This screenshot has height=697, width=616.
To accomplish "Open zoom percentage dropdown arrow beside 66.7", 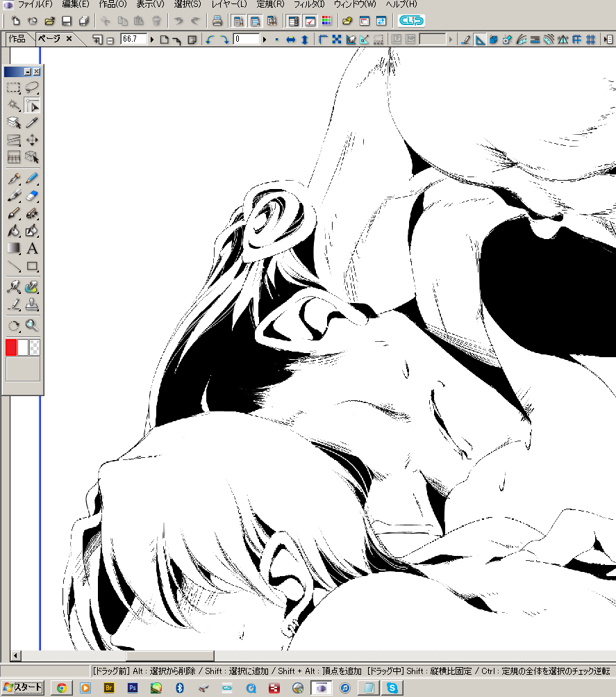I will 152,40.
